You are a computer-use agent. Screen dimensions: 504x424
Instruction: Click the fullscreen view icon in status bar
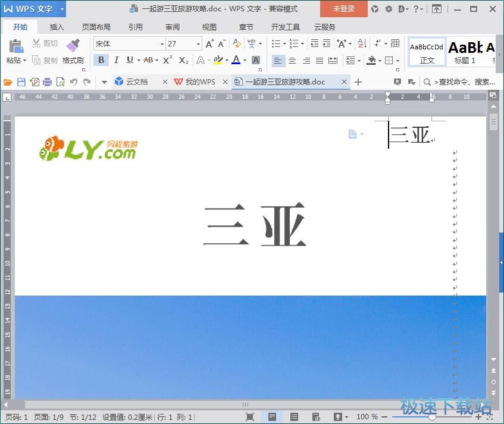[250, 417]
